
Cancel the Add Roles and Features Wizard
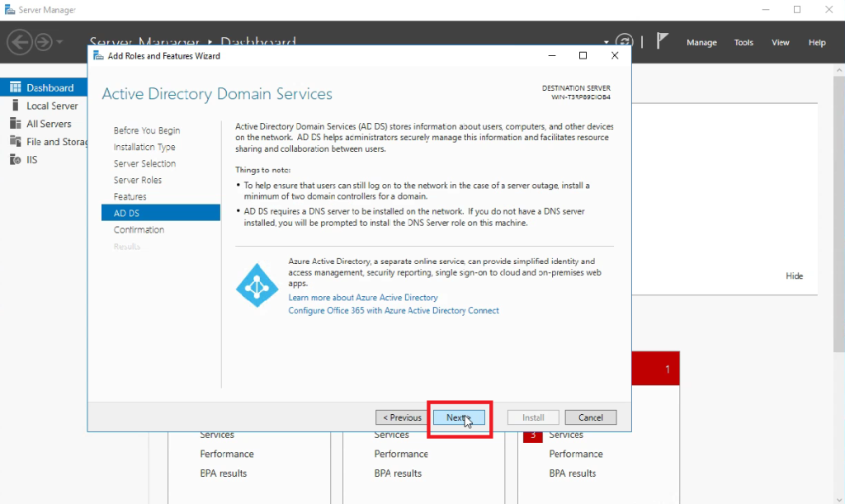590,417
